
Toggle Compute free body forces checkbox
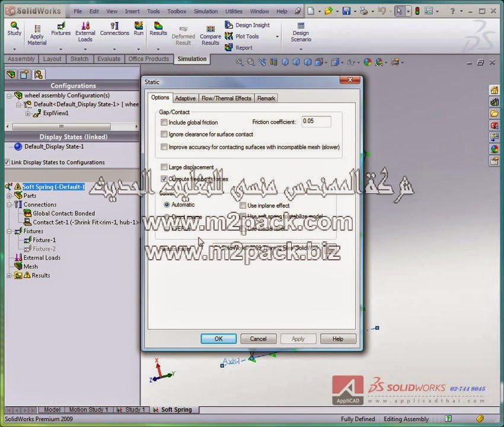pyautogui.click(x=164, y=179)
